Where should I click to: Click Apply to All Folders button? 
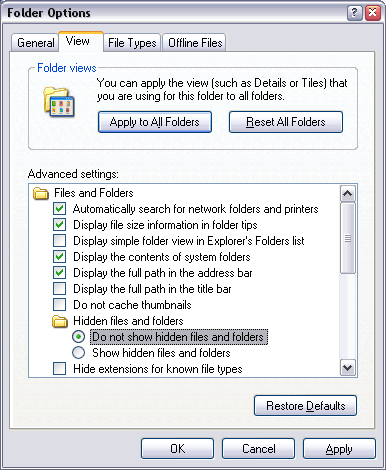pos(155,122)
